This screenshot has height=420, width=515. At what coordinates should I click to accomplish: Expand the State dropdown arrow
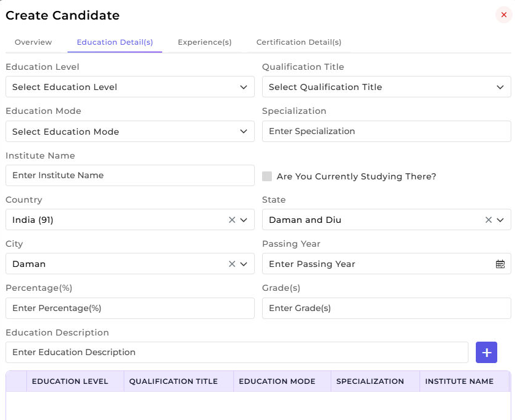(x=500, y=220)
